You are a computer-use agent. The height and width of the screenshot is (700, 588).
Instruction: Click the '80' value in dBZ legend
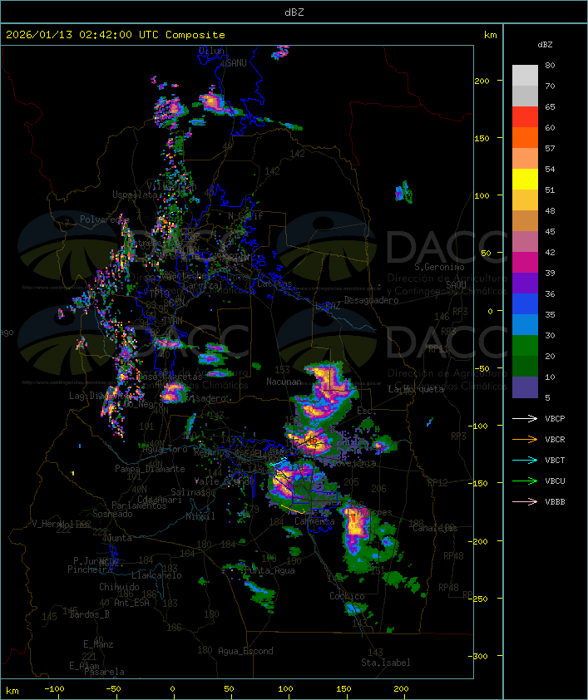[550, 65]
